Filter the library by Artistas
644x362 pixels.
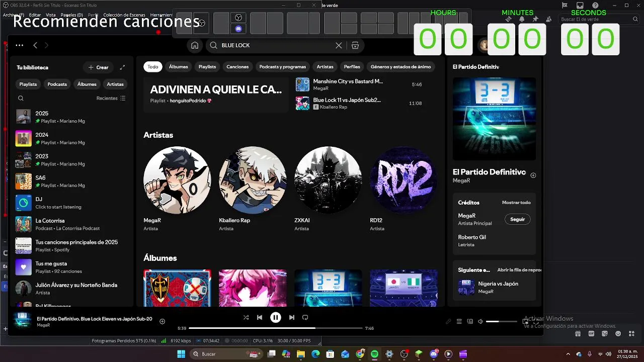pos(115,84)
